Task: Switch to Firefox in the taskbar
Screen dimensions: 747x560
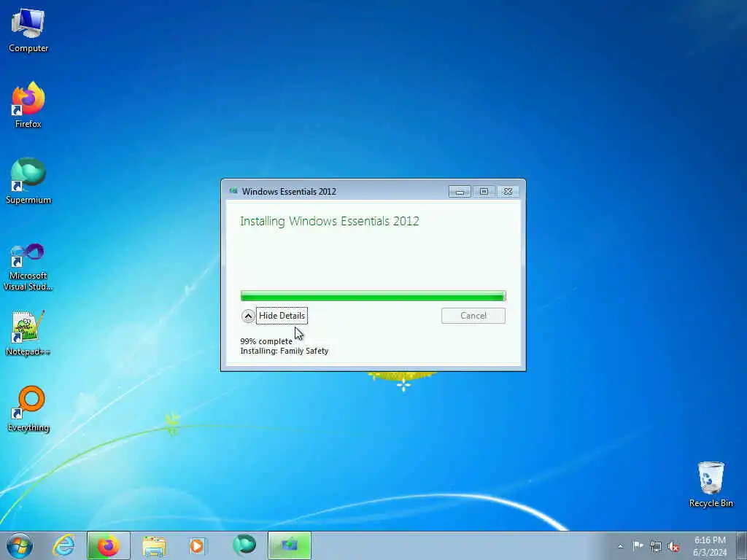Action: coord(108,545)
